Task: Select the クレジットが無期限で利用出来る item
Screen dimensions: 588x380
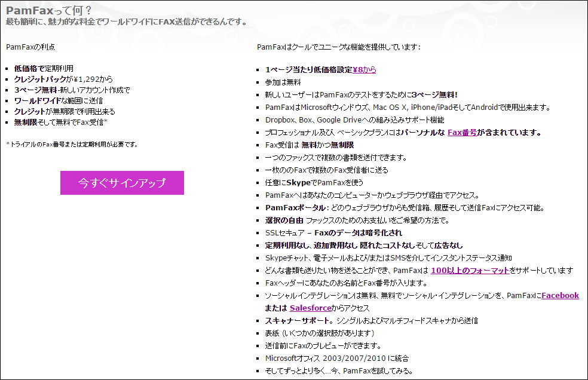Action: pos(65,111)
